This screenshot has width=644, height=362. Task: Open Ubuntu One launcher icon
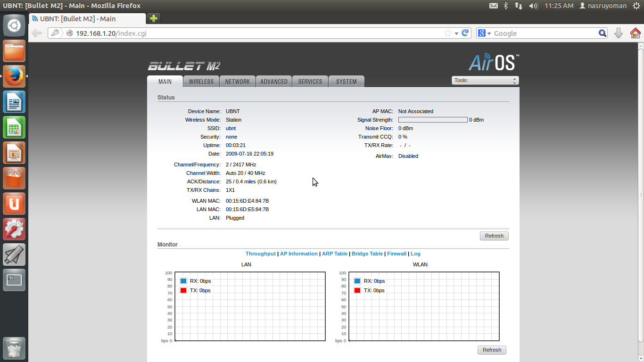coord(14,204)
